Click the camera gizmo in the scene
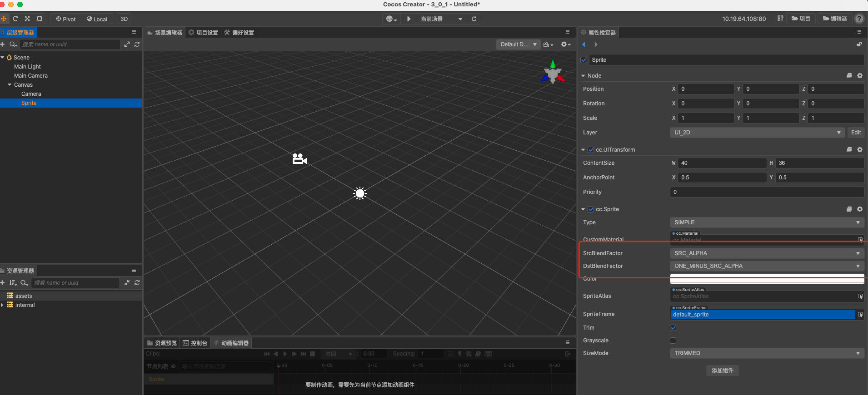Viewport: 868px width, 395px height. point(299,159)
